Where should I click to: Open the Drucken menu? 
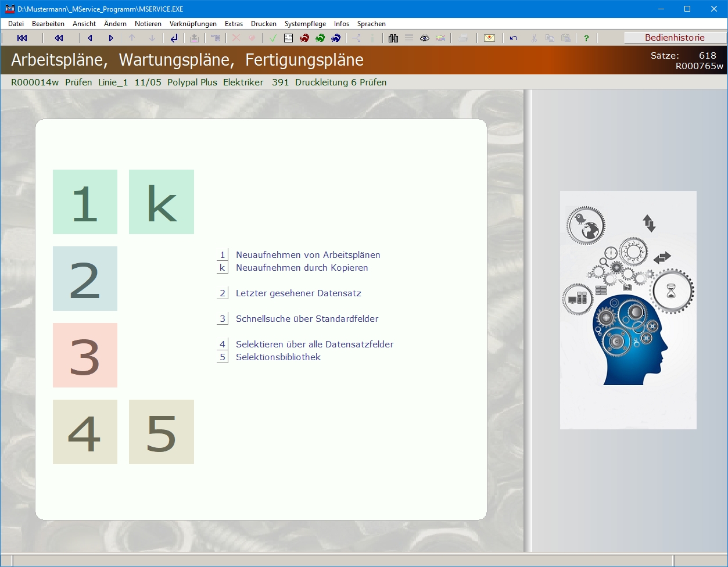264,24
